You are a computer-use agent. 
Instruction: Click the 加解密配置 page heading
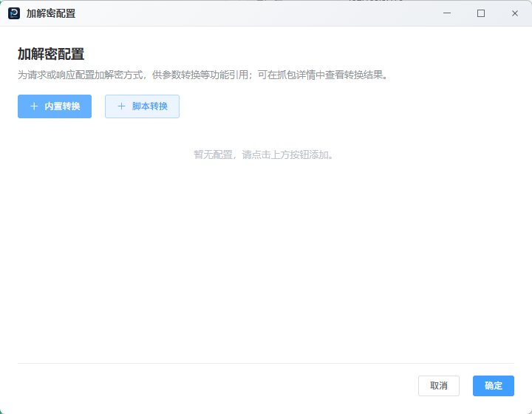point(51,54)
